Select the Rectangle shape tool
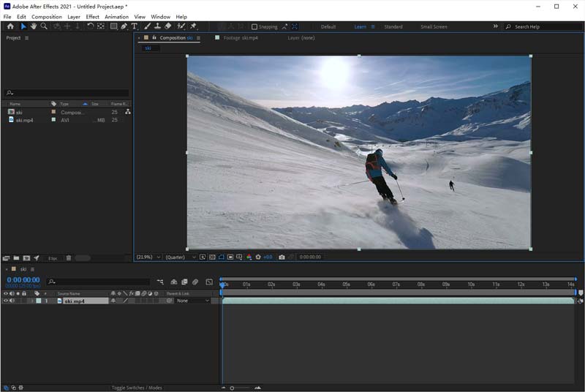Viewport: 585px width, 392px height. [x=114, y=26]
